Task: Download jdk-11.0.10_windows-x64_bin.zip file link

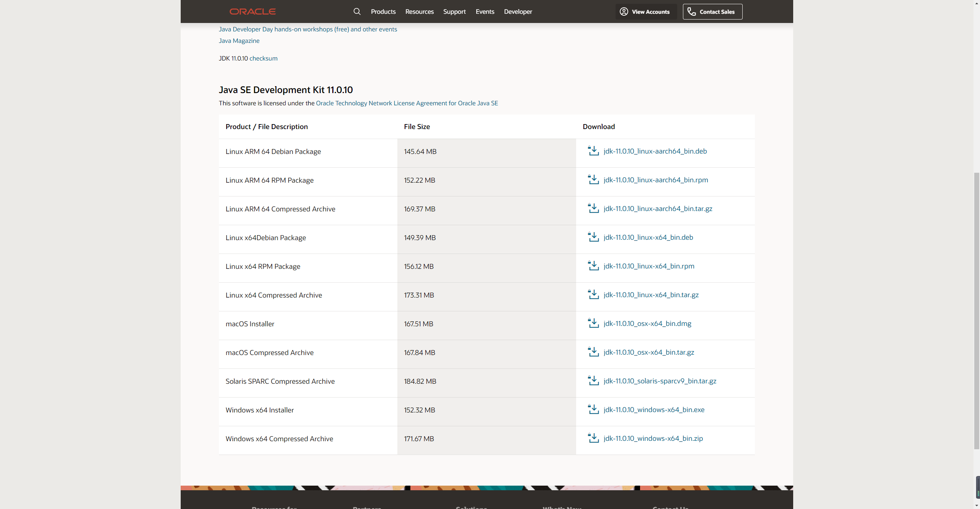Action: [x=653, y=438]
